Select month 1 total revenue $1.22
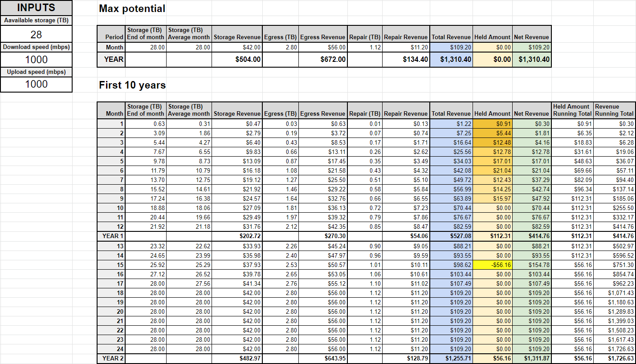The height and width of the screenshot is (364, 636). tap(451, 124)
